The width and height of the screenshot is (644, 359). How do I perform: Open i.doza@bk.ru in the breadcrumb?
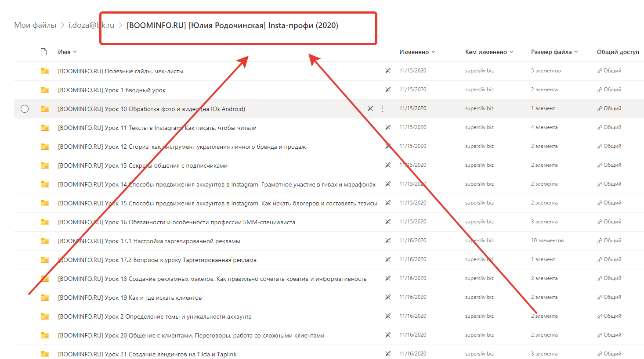click(91, 25)
